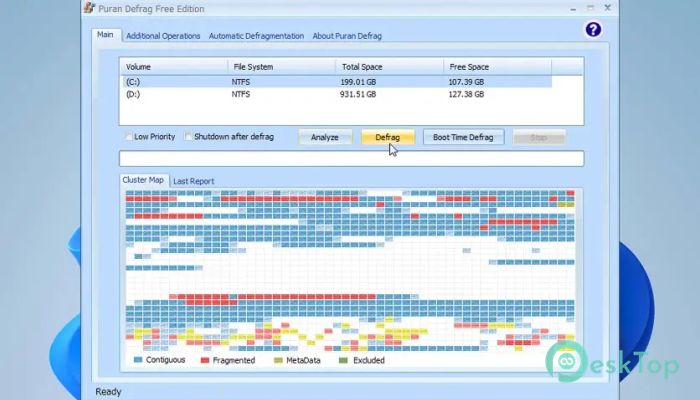Show the Cluster Map tab

coord(143,180)
